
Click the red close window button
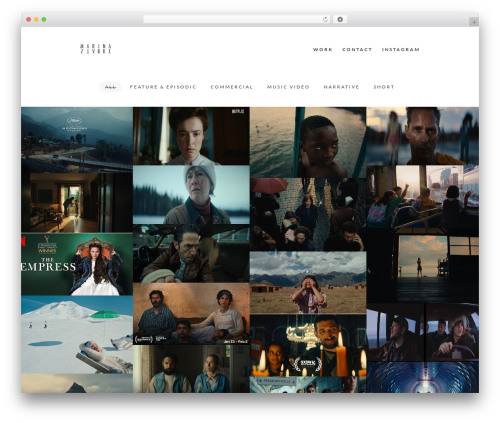pos(29,20)
